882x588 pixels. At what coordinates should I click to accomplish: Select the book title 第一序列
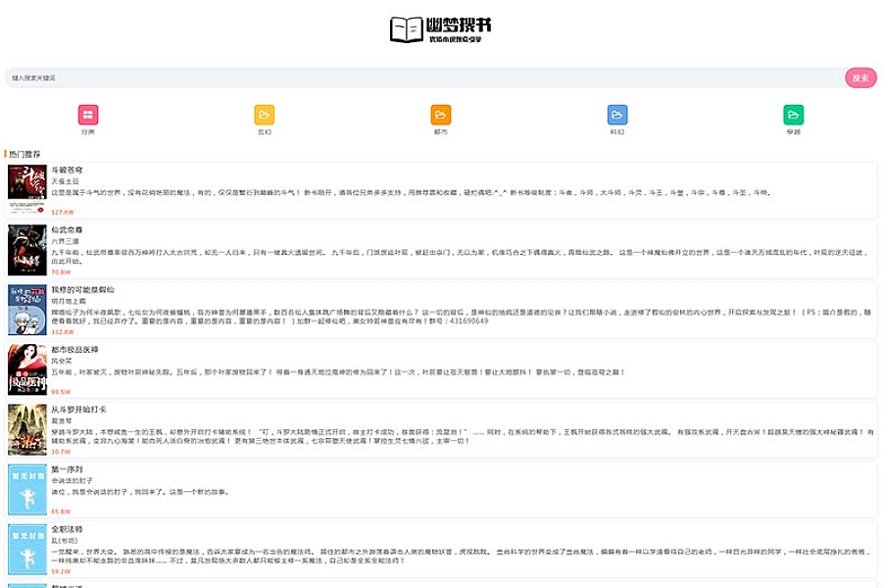pyautogui.click(x=67, y=469)
